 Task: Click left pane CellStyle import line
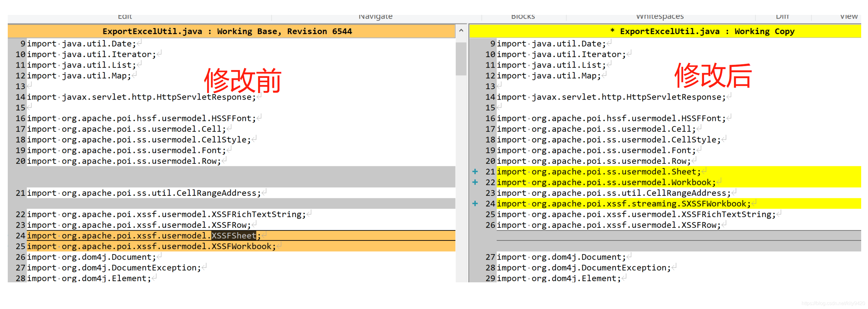point(139,140)
